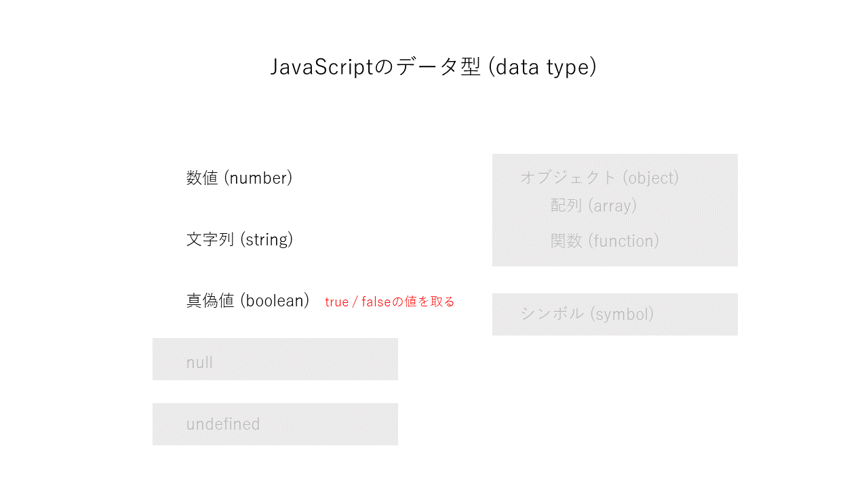Click the word '(symbol)' in the gray box

coord(622,314)
